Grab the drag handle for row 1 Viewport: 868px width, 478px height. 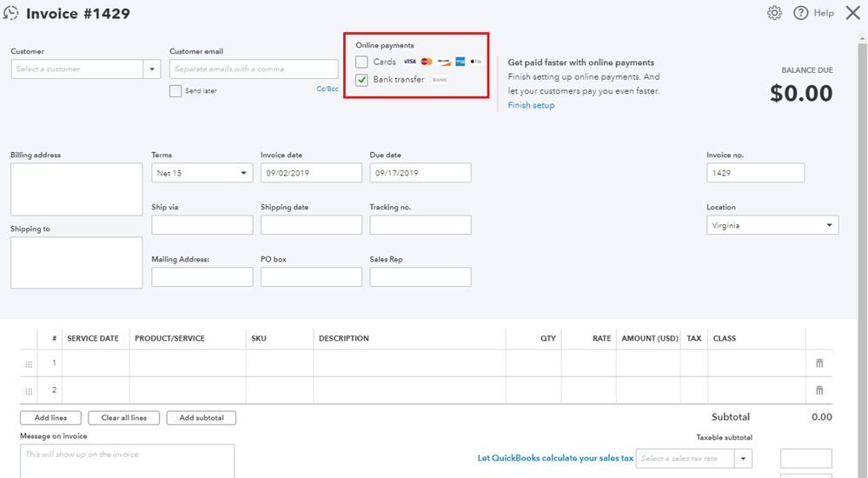29,364
